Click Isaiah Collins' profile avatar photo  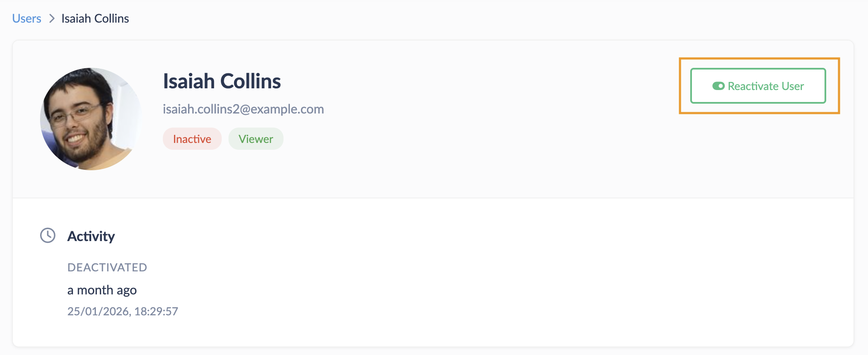tap(91, 119)
